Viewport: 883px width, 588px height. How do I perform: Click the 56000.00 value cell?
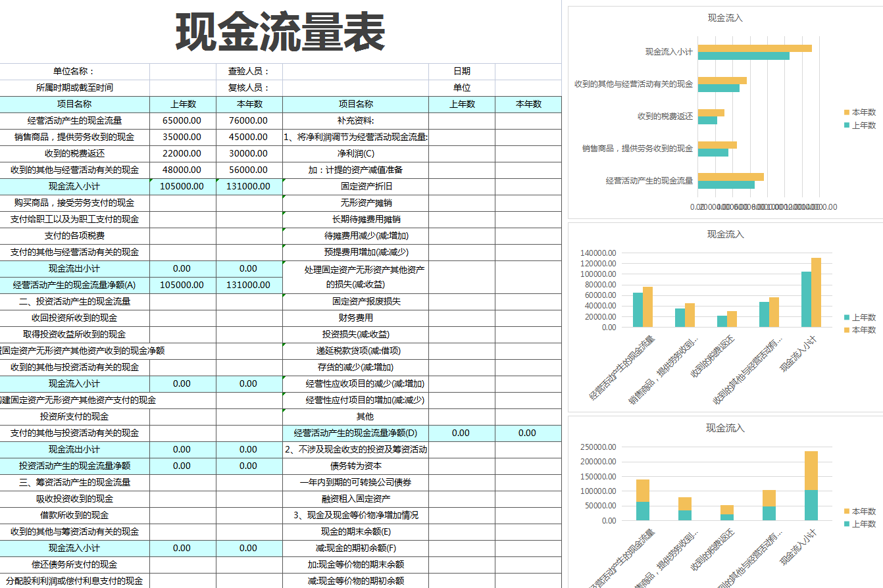click(x=249, y=170)
